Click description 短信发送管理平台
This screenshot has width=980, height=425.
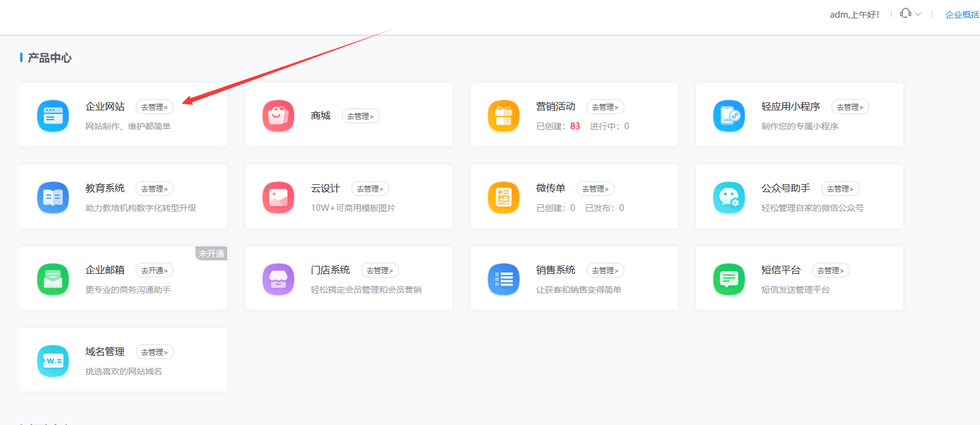point(795,290)
